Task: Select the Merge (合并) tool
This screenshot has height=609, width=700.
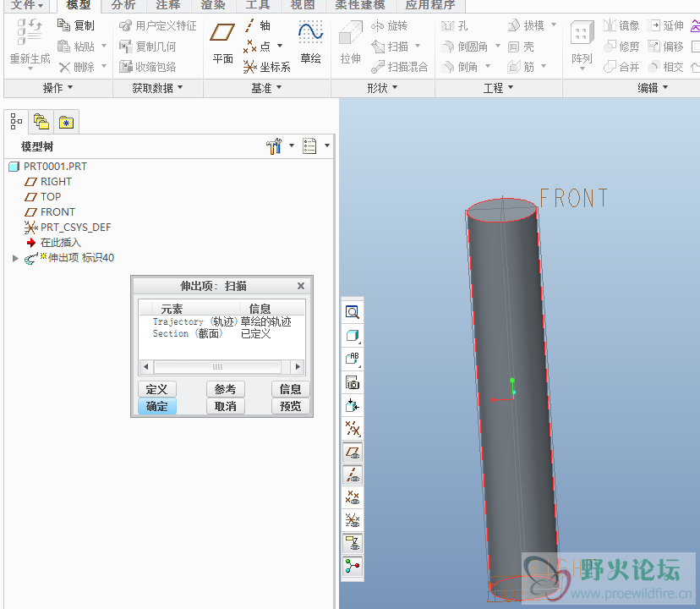Action: coord(621,67)
